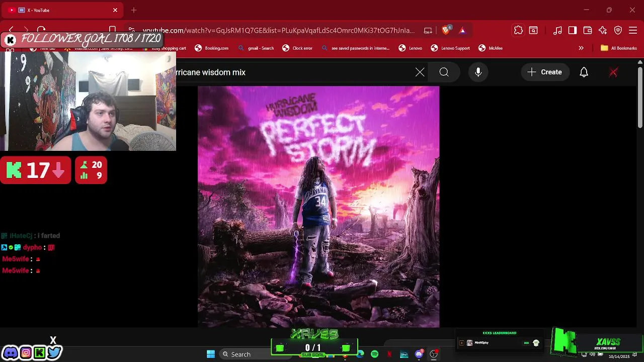
Task: Open the Leo AI sparkle icon
Action: [x=603, y=30]
